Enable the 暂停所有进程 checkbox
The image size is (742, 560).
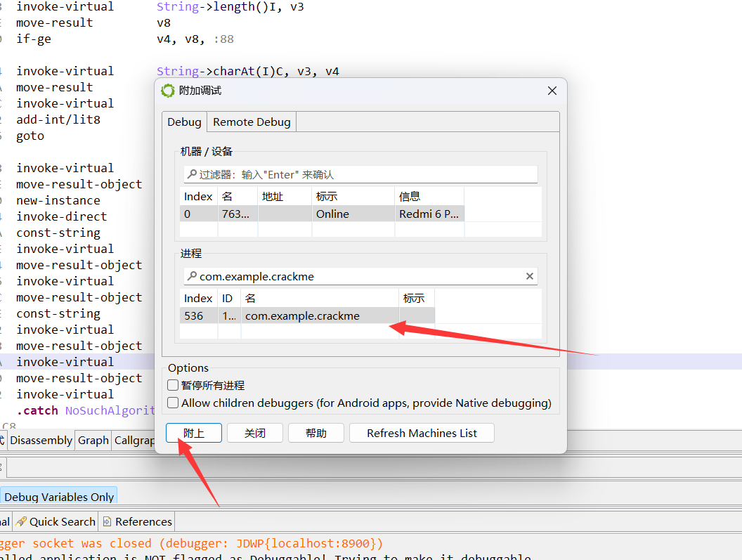173,385
